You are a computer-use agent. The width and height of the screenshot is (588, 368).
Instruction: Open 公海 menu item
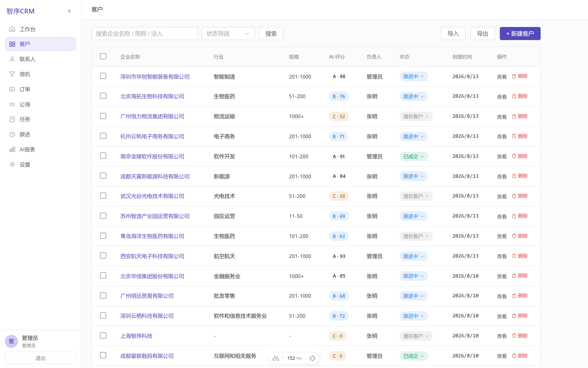41,104
